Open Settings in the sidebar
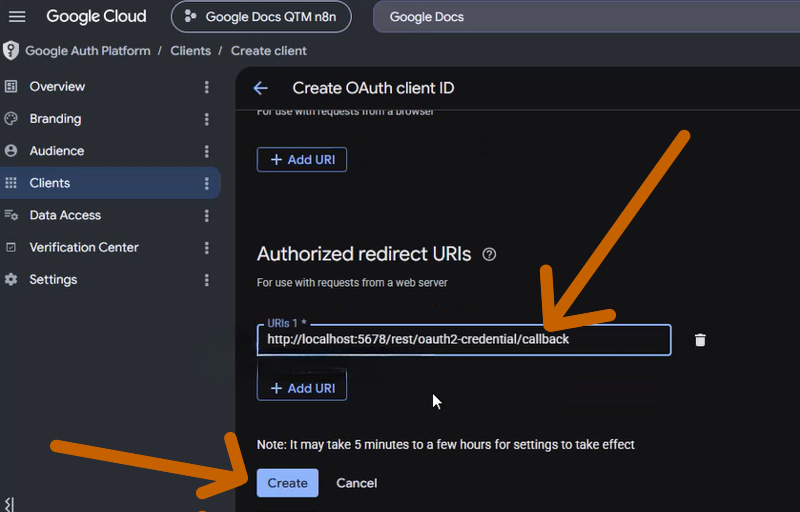The height and width of the screenshot is (512, 800). 110,279
